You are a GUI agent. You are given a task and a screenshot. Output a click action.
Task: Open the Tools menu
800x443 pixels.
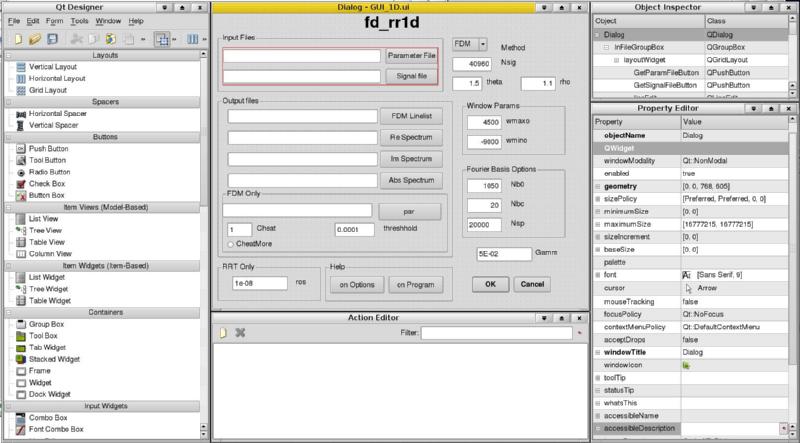click(x=79, y=21)
